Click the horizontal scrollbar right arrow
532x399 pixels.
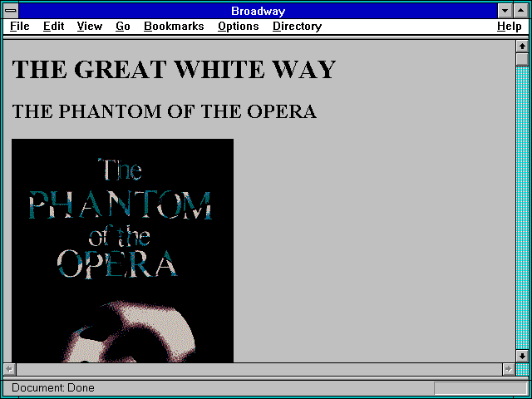(x=509, y=369)
